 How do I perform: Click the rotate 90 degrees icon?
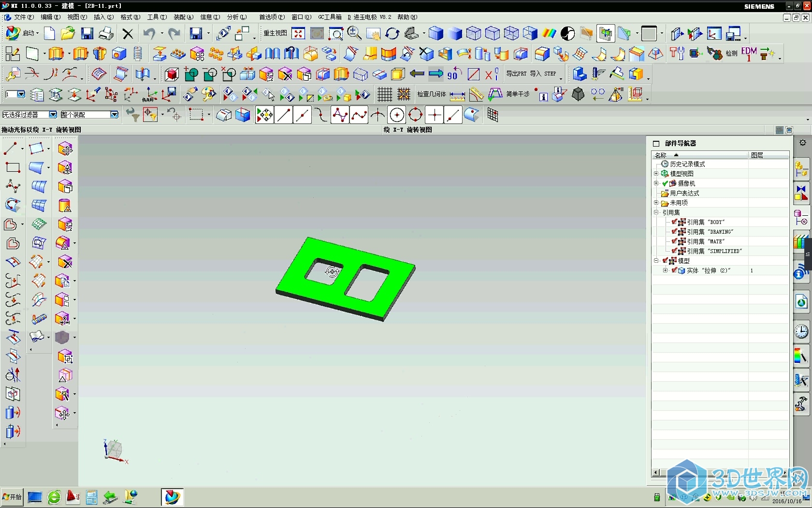[454, 74]
